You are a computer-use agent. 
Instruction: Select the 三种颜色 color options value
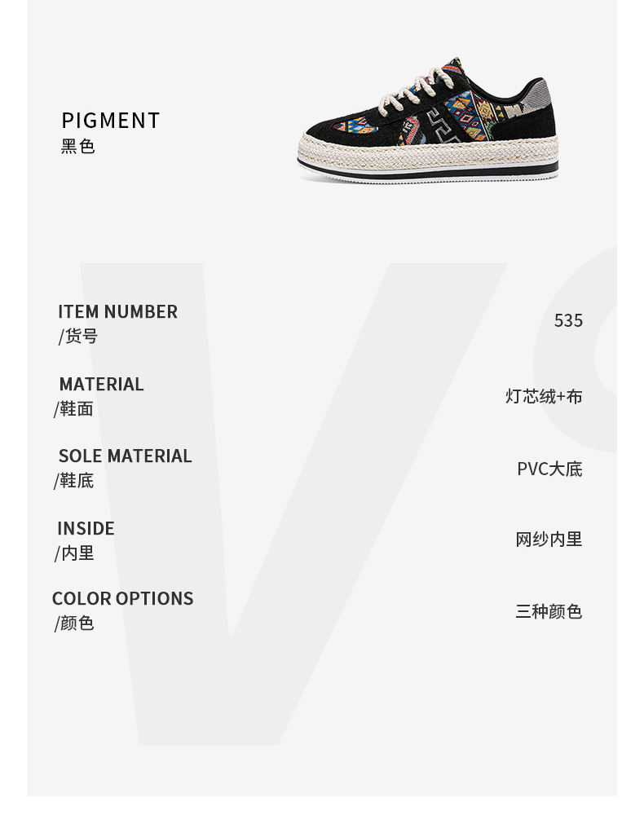point(549,611)
